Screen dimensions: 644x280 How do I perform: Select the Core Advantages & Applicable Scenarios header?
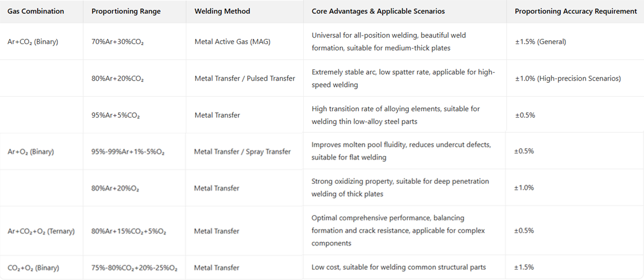pyautogui.click(x=378, y=11)
